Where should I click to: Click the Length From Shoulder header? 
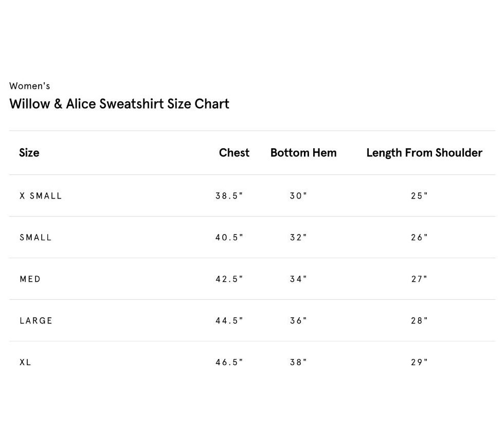(x=424, y=153)
